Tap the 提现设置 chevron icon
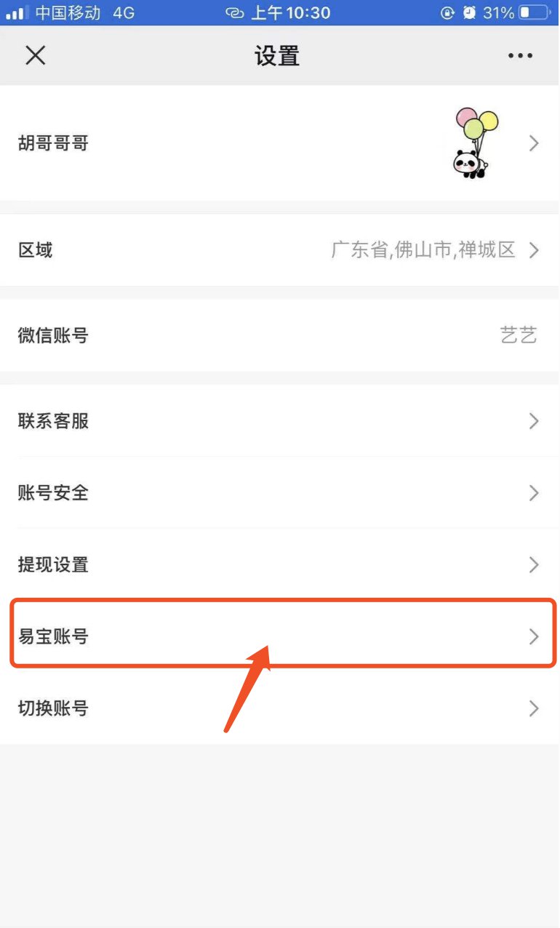Screen dimensions: 560x928 point(534,564)
